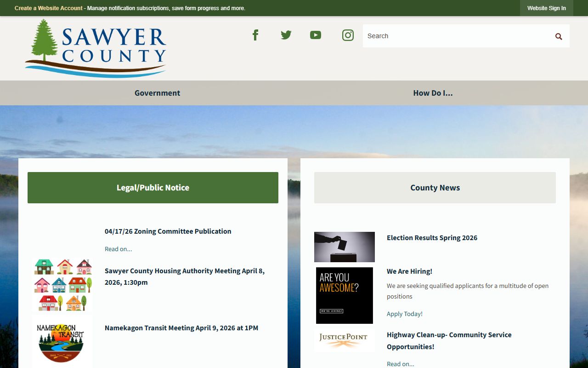This screenshot has width=588, height=368.
Task: Open the Instagram icon link
Action: point(348,35)
